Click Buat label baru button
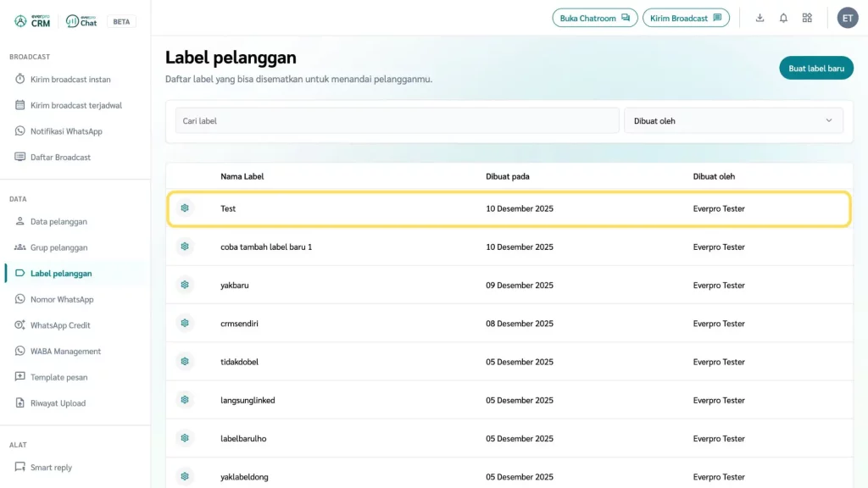This screenshot has height=488, width=868. (816, 68)
